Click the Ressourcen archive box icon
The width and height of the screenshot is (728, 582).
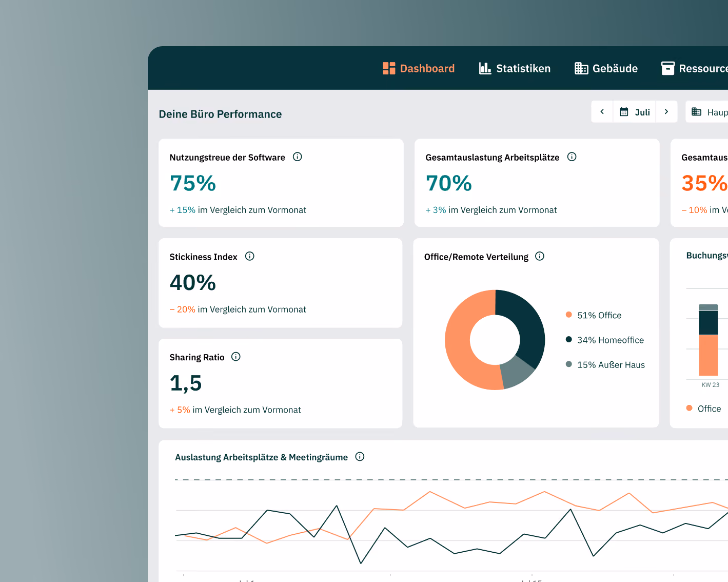click(668, 68)
